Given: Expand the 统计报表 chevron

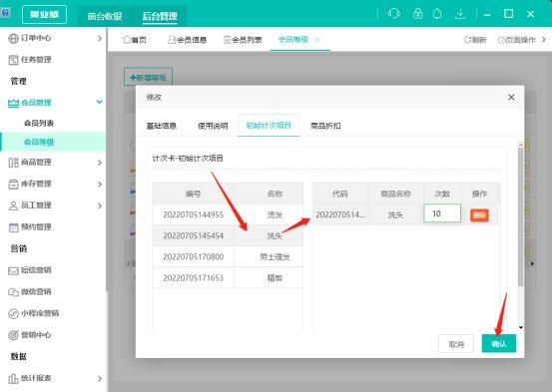Looking at the screenshot, I should pyautogui.click(x=100, y=378).
